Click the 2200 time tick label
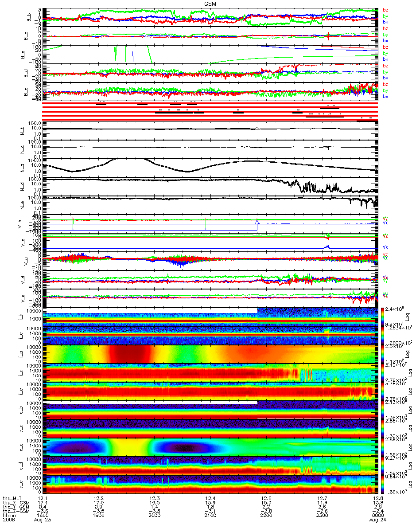Viewport: 412px width, 532px height. click(x=266, y=515)
